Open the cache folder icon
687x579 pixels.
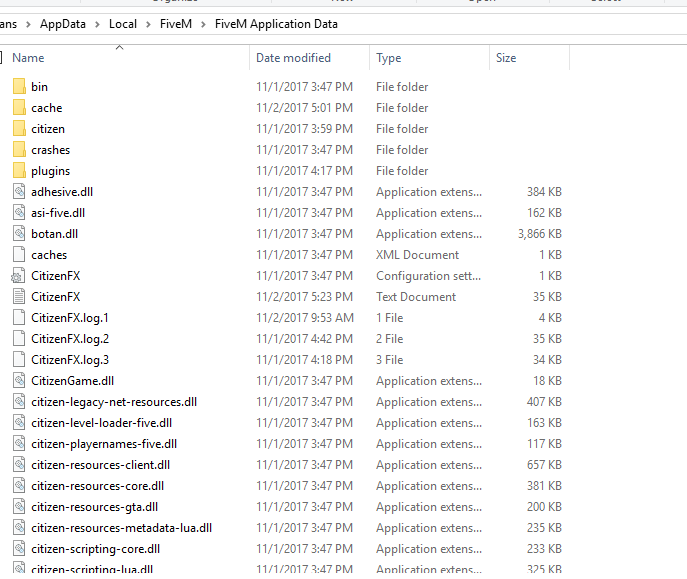[x=19, y=108]
